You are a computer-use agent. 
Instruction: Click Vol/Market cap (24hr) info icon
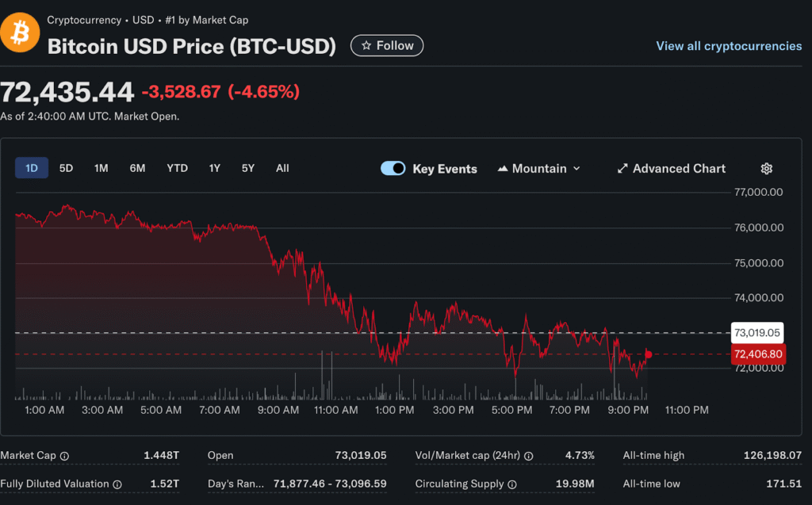528,456
